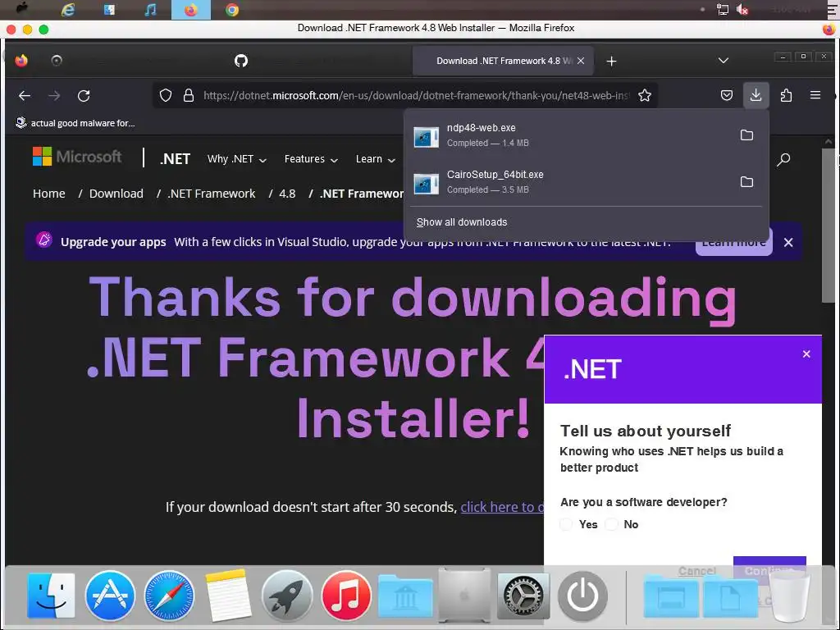840x630 pixels.
Task: Go back with the Firefox back arrow
Action: [25, 96]
